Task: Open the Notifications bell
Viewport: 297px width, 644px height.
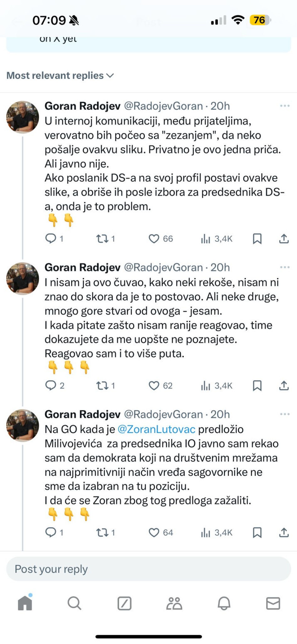Action: click(x=224, y=603)
